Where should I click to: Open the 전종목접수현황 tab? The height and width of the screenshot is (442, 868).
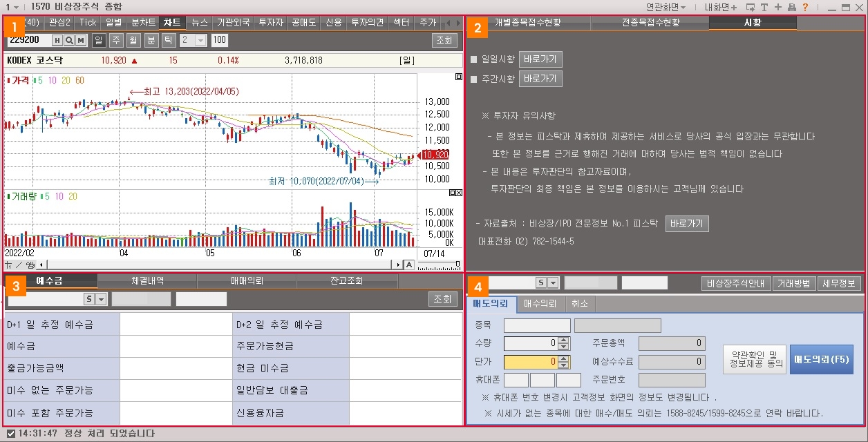coord(650,23)
